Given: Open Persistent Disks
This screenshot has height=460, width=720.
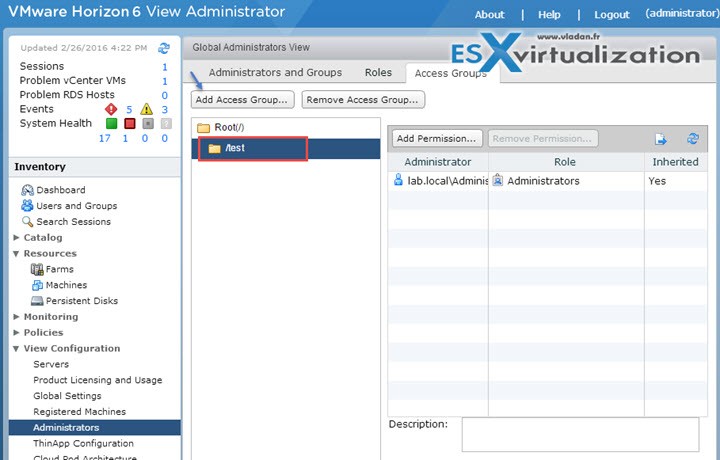Looking at the screenshot, I should 82,301.
